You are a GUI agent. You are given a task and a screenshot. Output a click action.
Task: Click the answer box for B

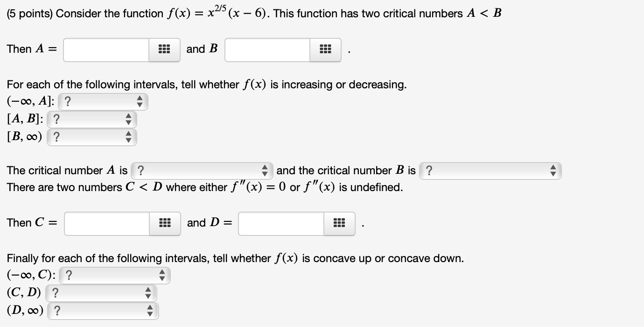point(266,49)
